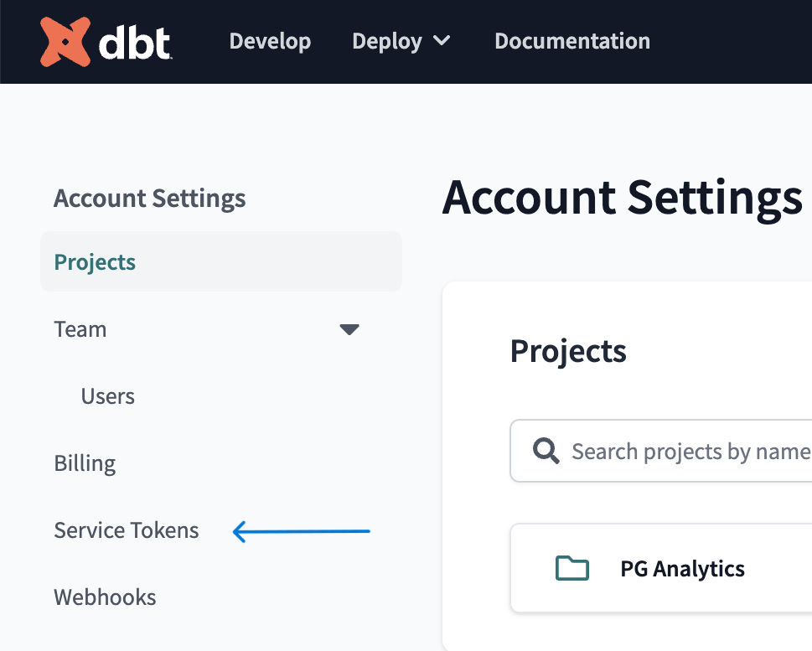The width and height of the screenshot is (812, 651).
Task: Focus the Search projects by name field
Action: tap(687, 452)
